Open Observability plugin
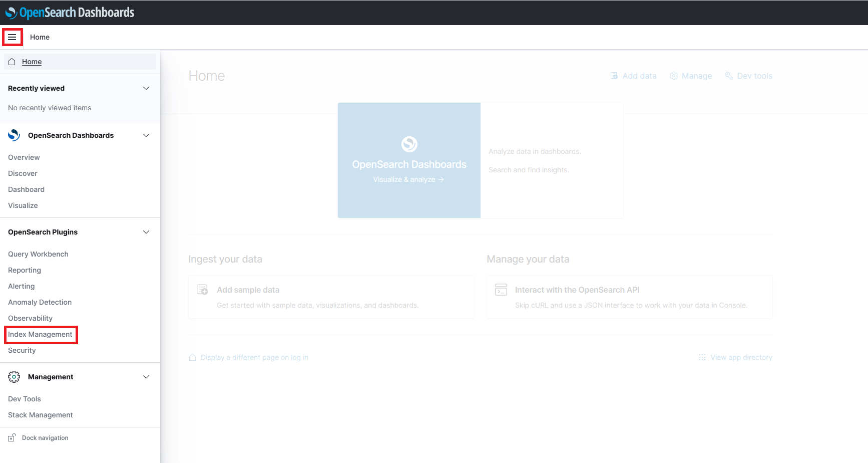Image resolution: width=868 pixels, height=463 pixels. (30, 318)
